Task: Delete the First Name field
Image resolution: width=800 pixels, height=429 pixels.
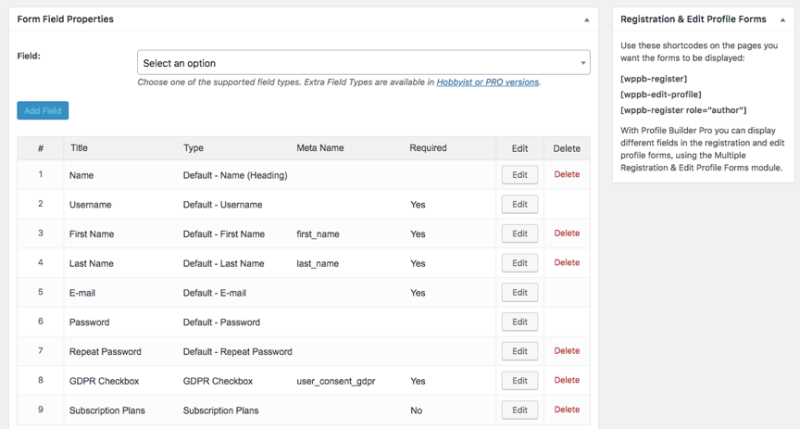Action: (x=567, y=233)
